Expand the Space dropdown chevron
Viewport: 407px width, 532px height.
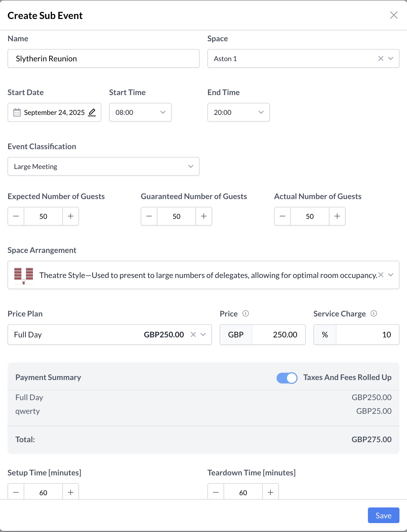(x=391, y=59)
